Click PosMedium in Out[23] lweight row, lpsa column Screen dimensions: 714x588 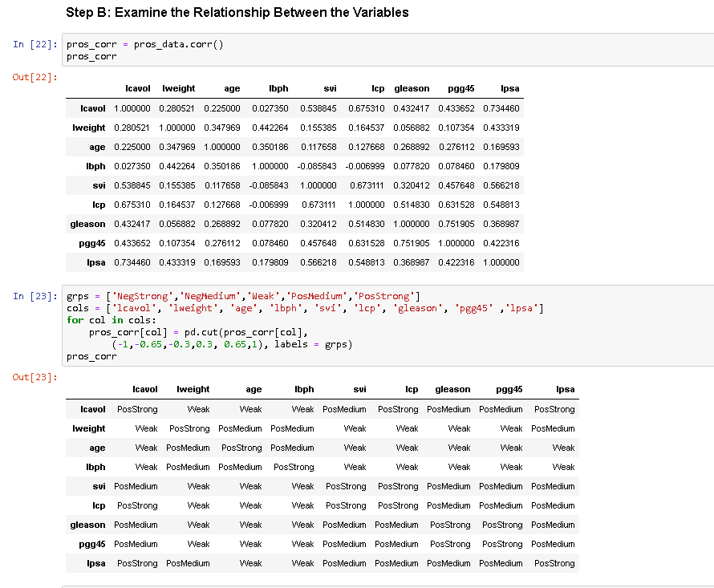pyautogui.click(x=553, y=428)
